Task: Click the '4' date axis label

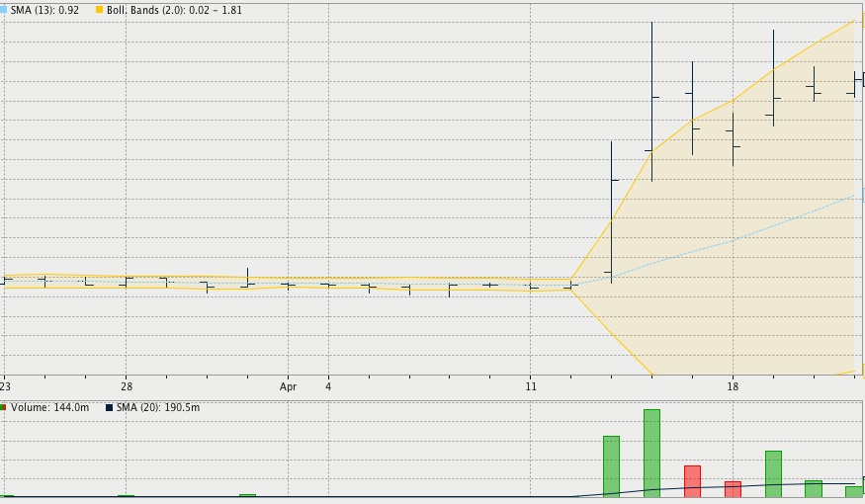Action: pos(328,386)
